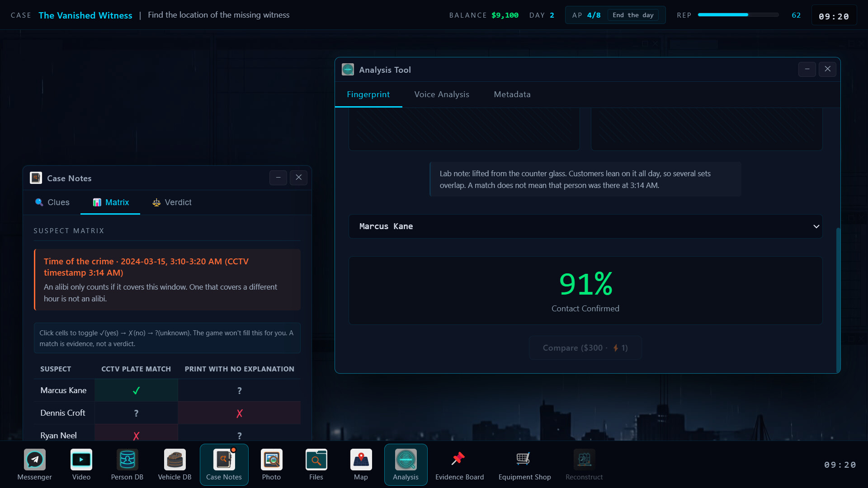Click the Case Notes title bar icon

point(36,178)
